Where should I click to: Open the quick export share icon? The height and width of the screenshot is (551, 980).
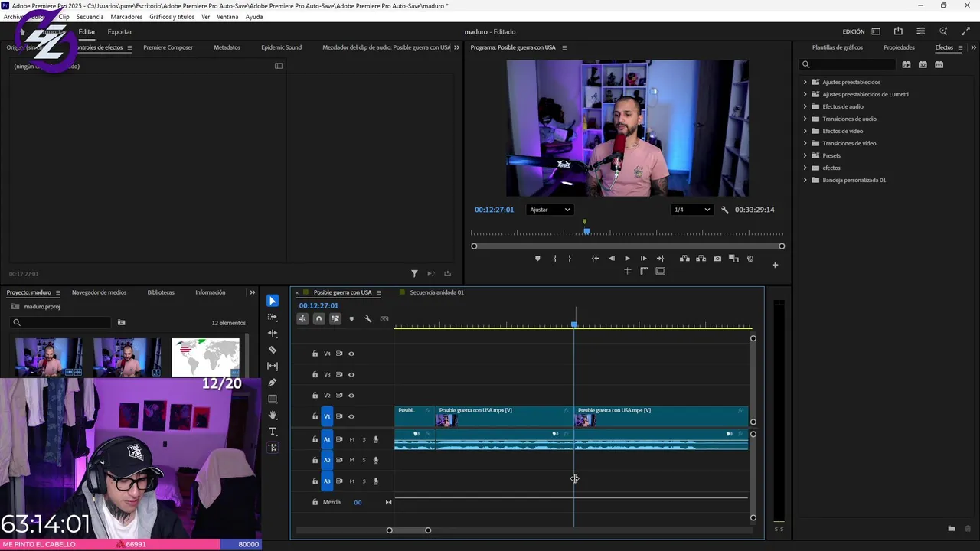coord(898,31)
